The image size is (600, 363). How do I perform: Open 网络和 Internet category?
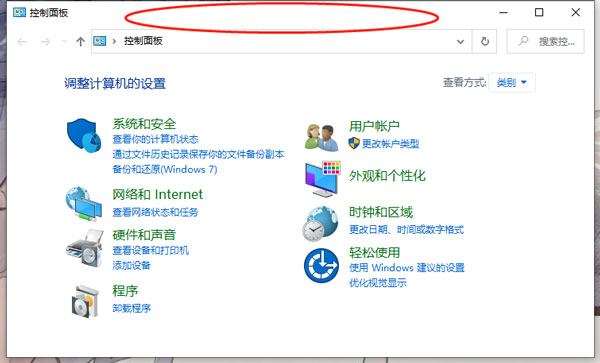158,194
